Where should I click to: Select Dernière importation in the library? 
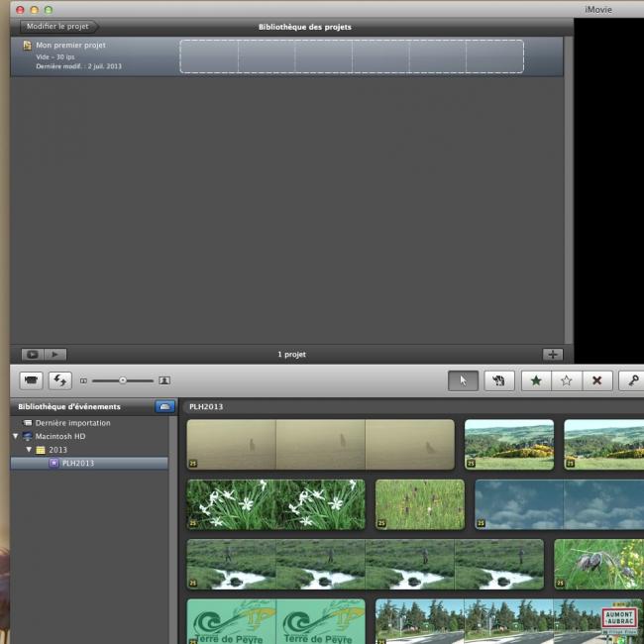pos(72,423)
